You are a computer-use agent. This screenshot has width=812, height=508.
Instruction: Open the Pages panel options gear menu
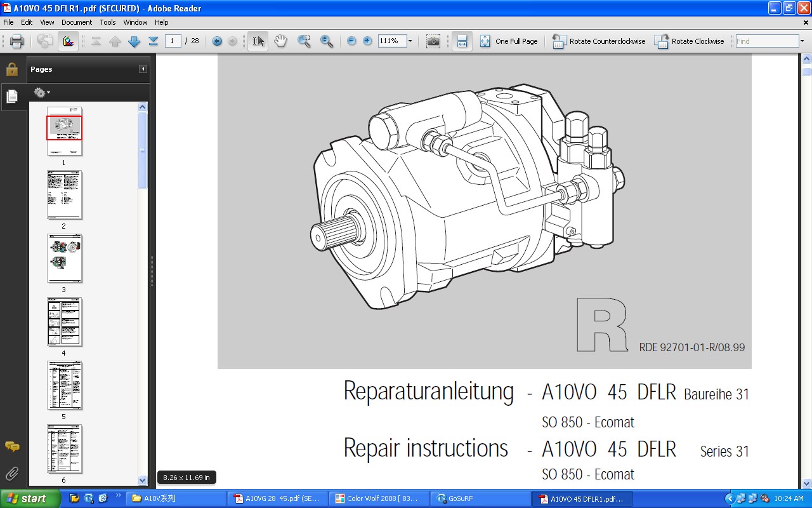point(42,93)
